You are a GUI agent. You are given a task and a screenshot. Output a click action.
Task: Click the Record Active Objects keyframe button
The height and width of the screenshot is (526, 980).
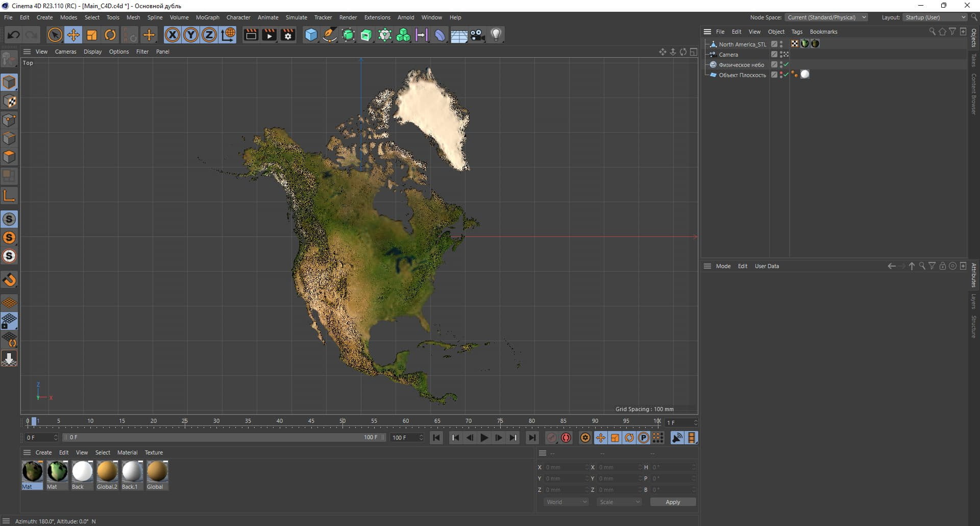[x=552, y=438]
